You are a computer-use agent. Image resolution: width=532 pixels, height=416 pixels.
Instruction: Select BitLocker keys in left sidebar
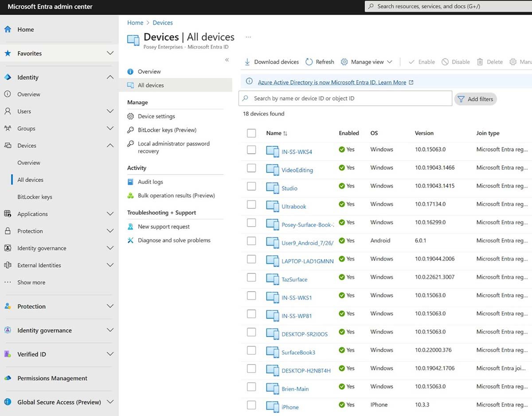point(35,197)
